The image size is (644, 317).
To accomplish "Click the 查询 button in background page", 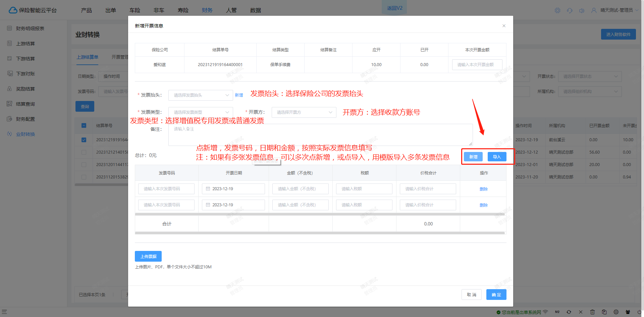I will coord(85,106).
